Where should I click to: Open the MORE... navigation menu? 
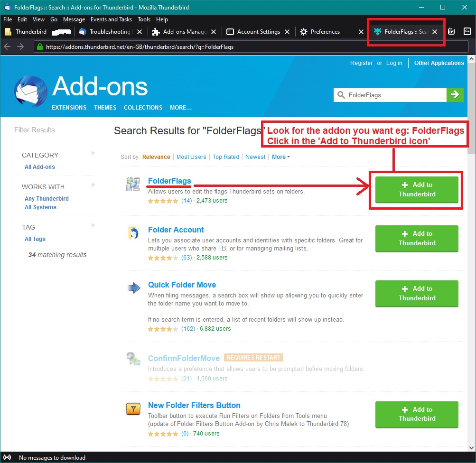tap(181, 107)
